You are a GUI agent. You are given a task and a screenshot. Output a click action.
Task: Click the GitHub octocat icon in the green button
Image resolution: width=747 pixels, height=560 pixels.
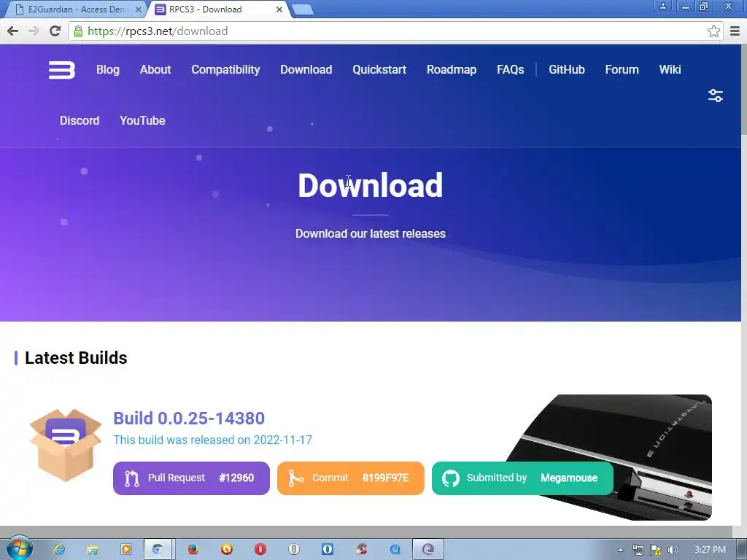(450, 478)
